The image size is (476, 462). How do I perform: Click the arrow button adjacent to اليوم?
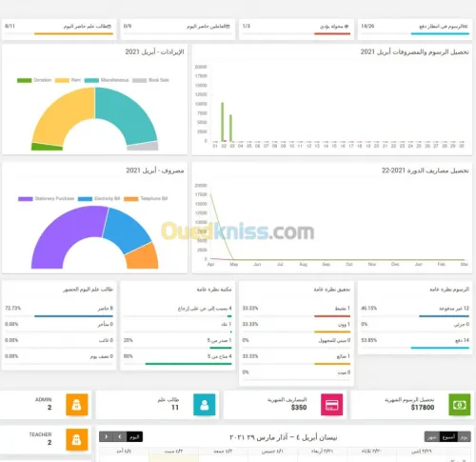(120, 437)
